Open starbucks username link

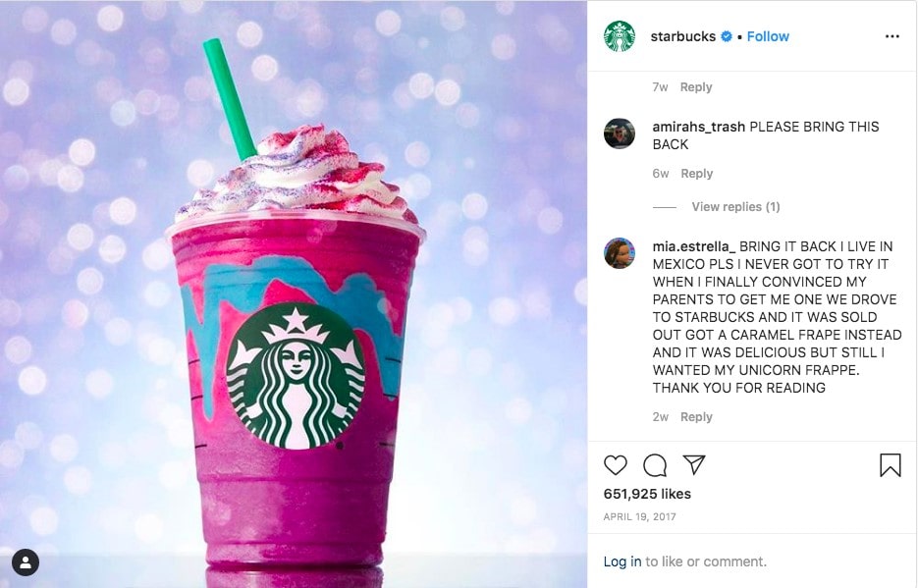(682, 36)
